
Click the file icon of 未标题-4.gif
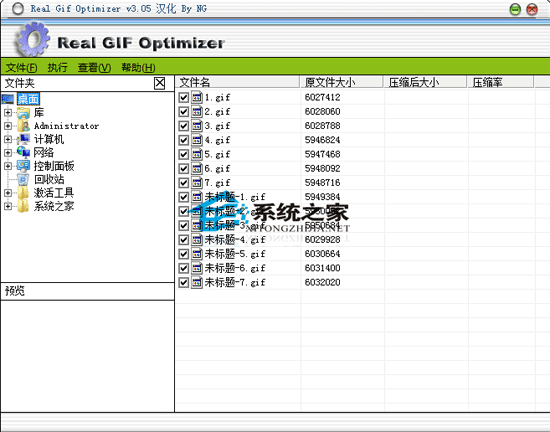(x=197, y=239)
